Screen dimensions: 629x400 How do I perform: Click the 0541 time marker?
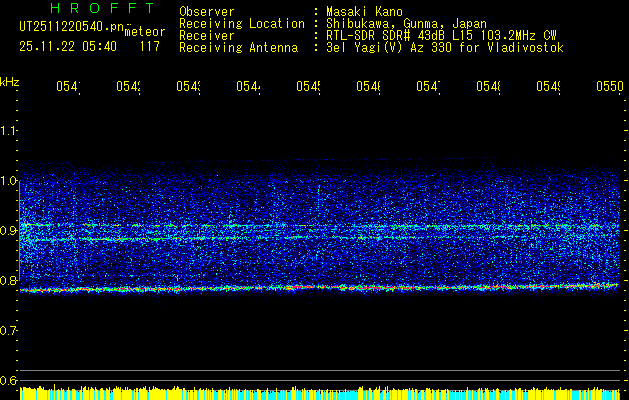click(x=68, y=86)
